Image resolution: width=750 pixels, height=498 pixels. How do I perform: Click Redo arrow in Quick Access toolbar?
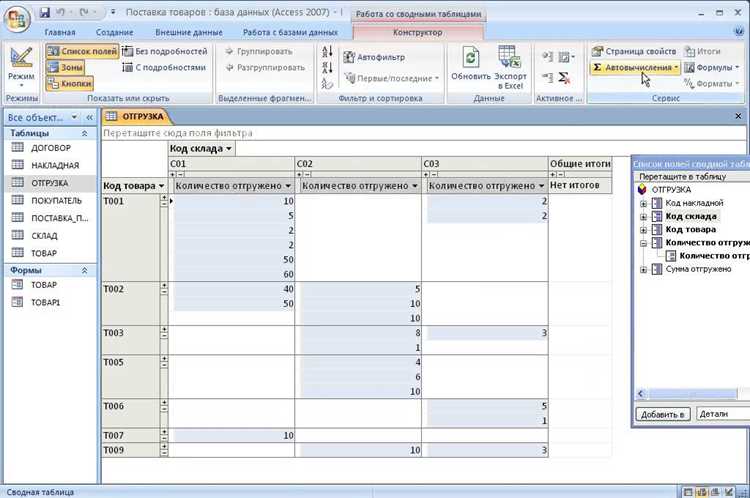85,12
